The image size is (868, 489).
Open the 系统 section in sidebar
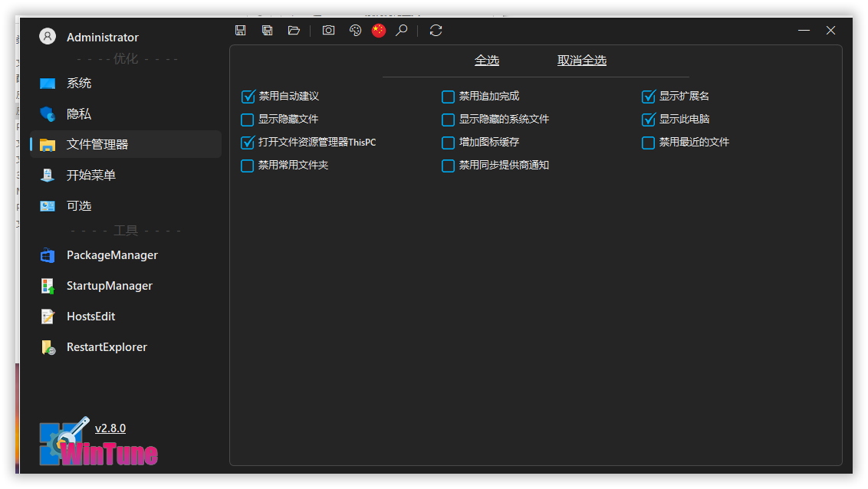click(79, 84)
